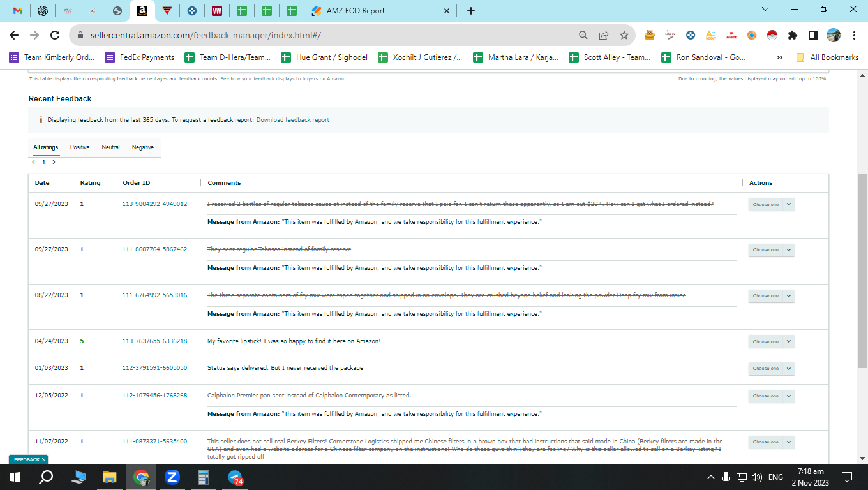Open order 112-3791591-6605050

154,368
